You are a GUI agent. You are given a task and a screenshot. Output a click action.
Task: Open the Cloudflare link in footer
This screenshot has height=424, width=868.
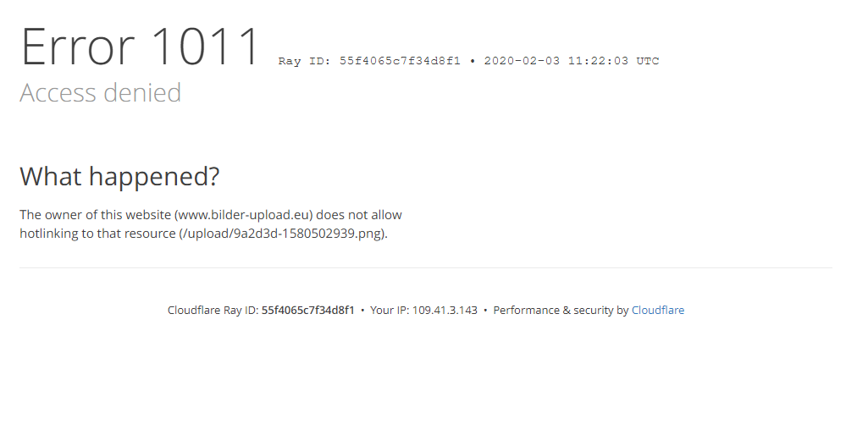click(657, 311)
